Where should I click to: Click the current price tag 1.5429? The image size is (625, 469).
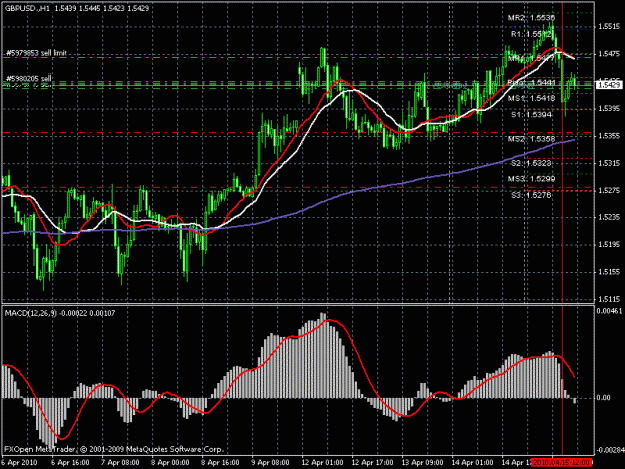tap(609, 85)
